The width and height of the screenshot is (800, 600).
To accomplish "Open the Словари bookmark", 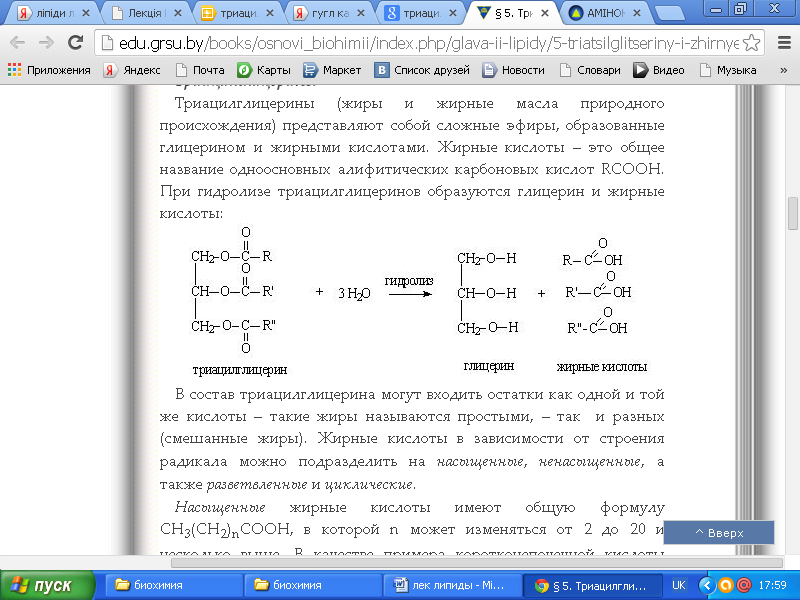I will click(590, 70).
